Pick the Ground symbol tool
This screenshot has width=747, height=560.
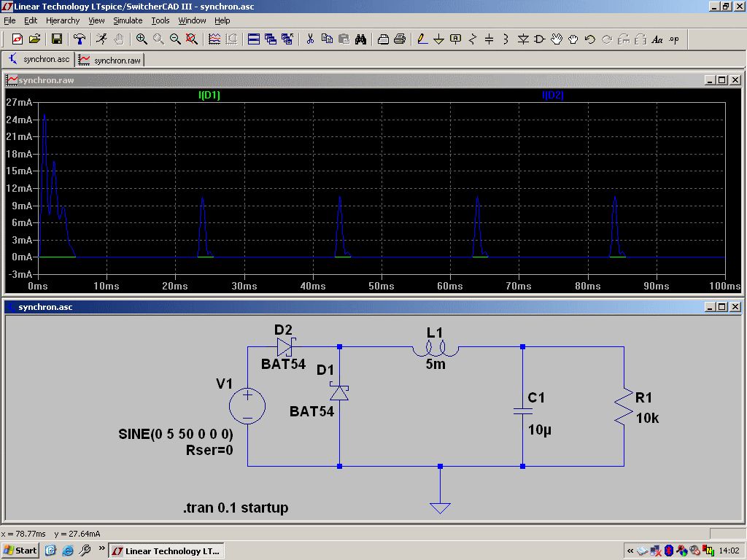click(439, 39)
